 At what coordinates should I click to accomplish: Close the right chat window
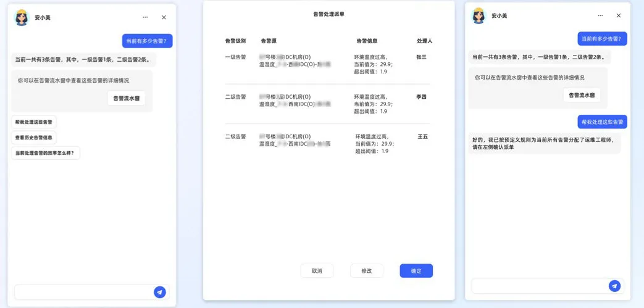[619, 15]
